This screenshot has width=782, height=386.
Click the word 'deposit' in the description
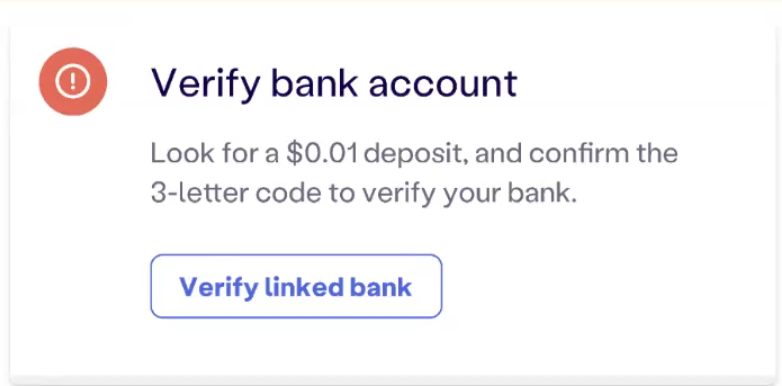click(416, 155)
